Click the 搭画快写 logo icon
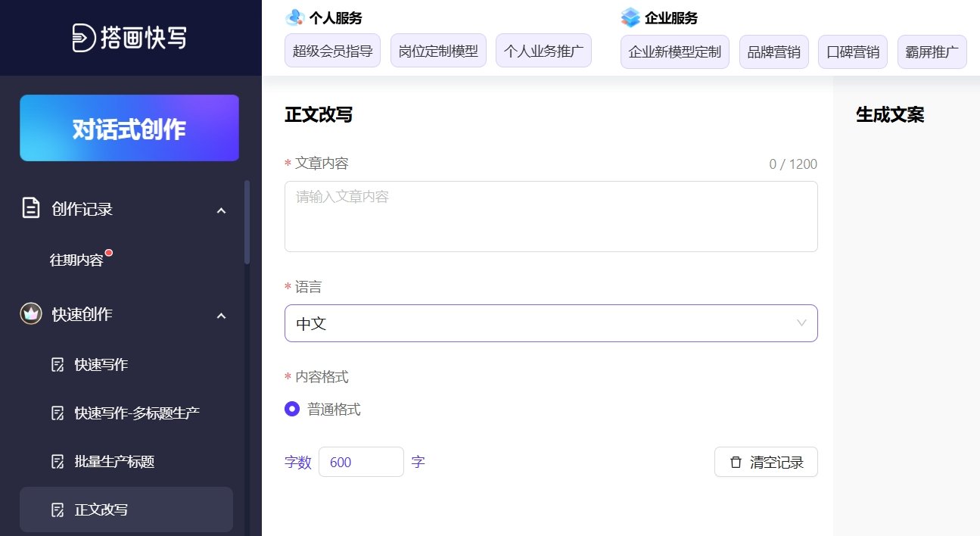This screenshot has width=980, height=536. [85, 37]
